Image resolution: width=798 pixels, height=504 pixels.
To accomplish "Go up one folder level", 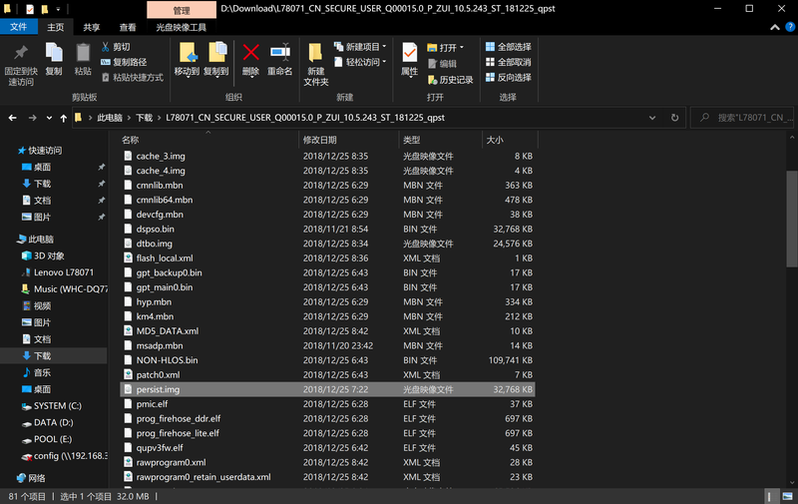I will click(x=63, y=118).
